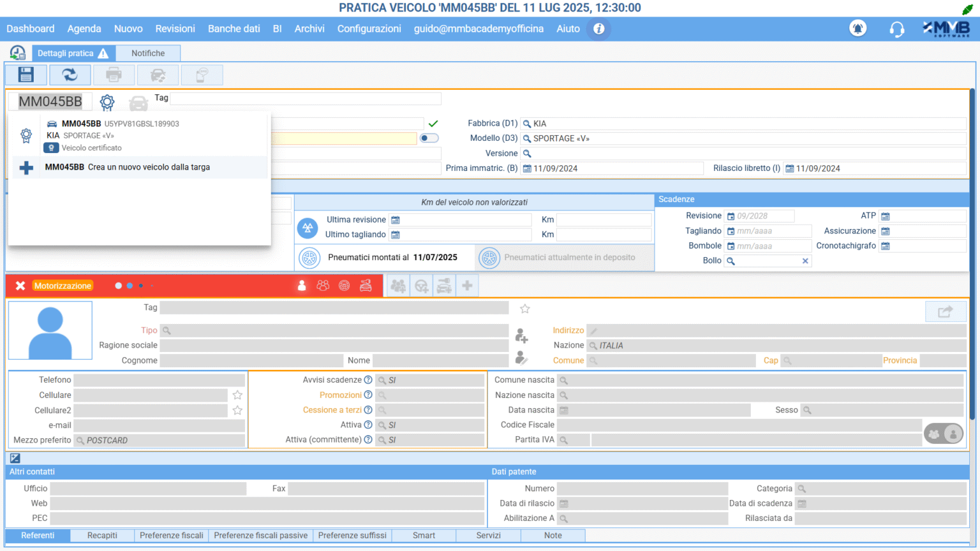
Task: Click the info circle icon
Action: coord(598,29)
